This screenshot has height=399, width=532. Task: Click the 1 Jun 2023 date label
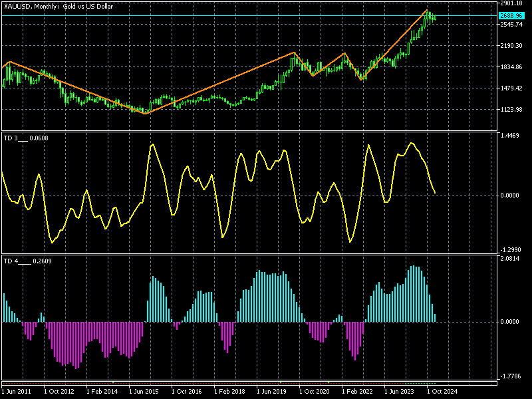(x=399, y=391)
